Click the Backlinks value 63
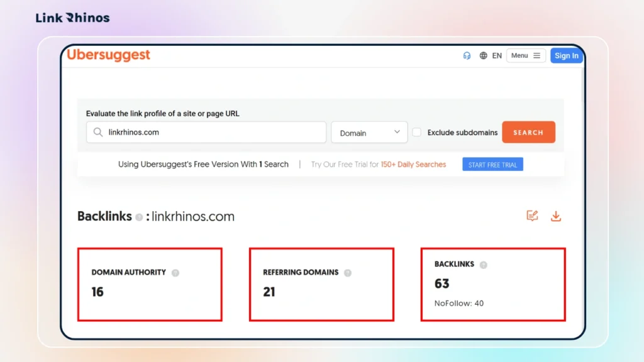 coord(442,283)
